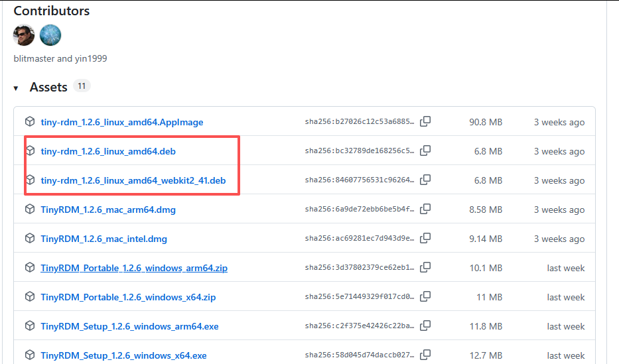Click the 10.1 MB file size

point(486,268)
